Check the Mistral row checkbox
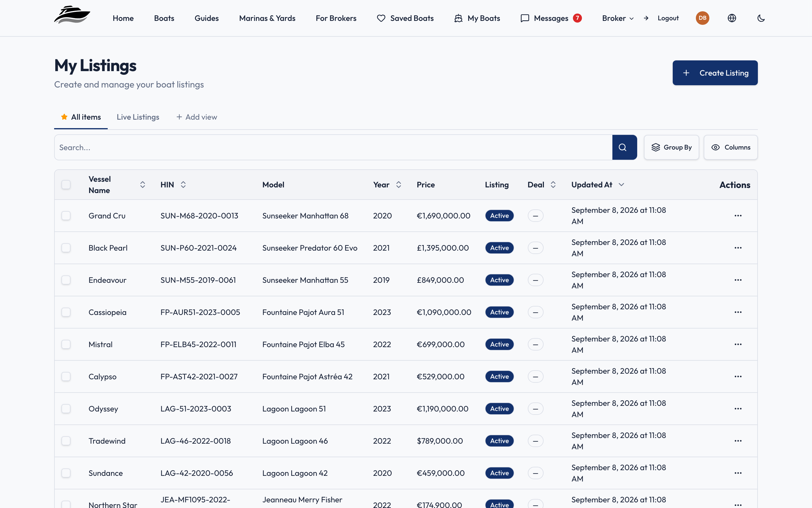 (x=66, y=344)
